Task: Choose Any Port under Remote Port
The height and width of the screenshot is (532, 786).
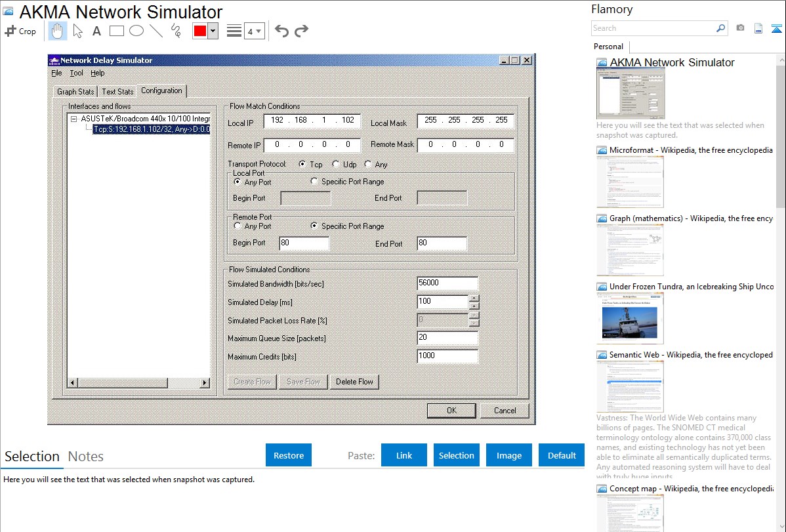Action: coord(238,226)
